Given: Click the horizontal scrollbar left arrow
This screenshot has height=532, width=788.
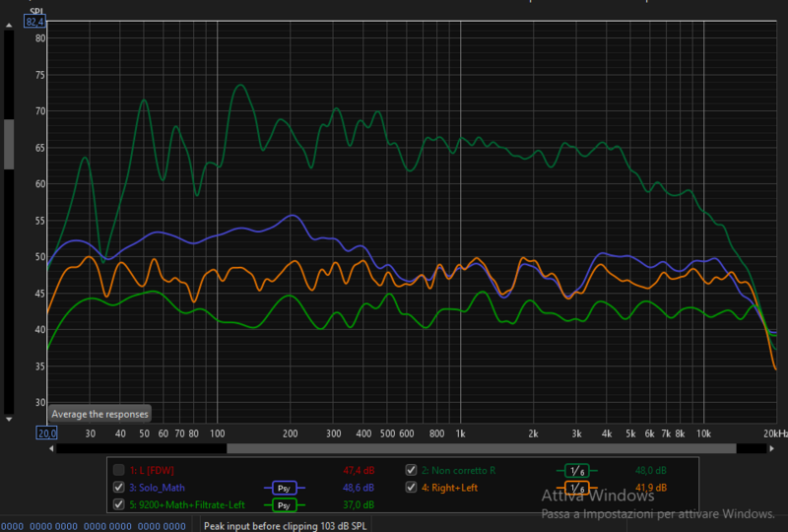Looking at the screenshot, I should pyautogui.click(x=51, y=448).
